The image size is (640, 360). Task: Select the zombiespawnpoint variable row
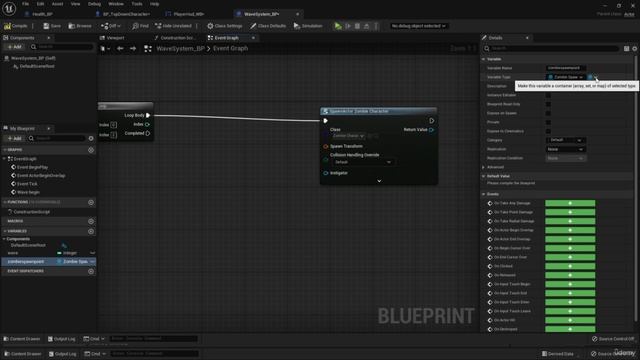tap(49, 262)
